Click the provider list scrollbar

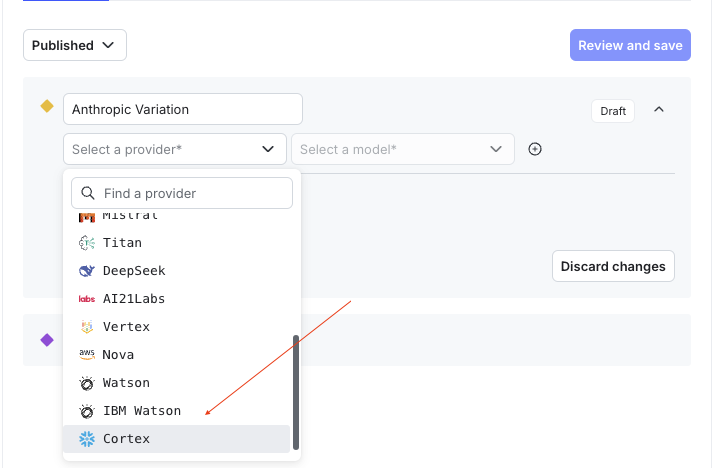click(296, 392)
